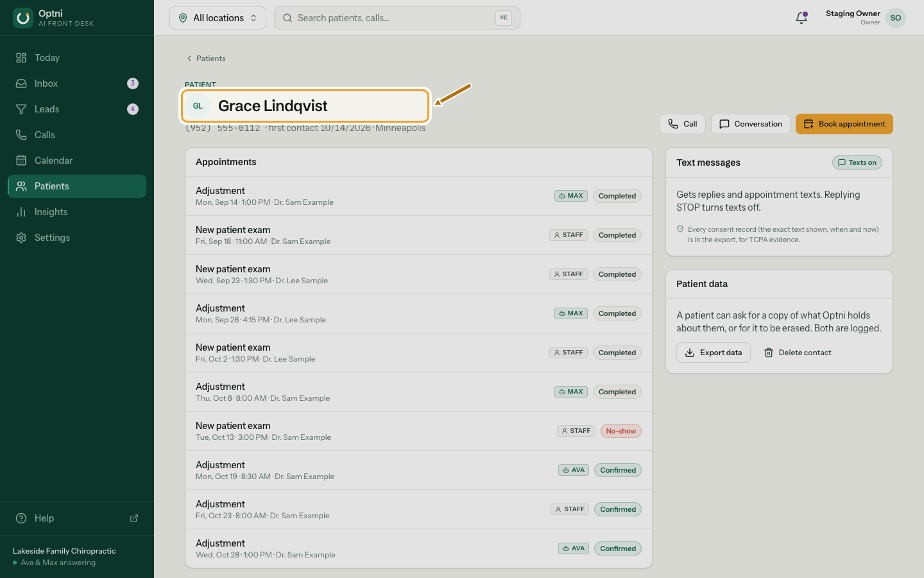Open the Calendar section
924x578 pixels.
pos(77,161)
